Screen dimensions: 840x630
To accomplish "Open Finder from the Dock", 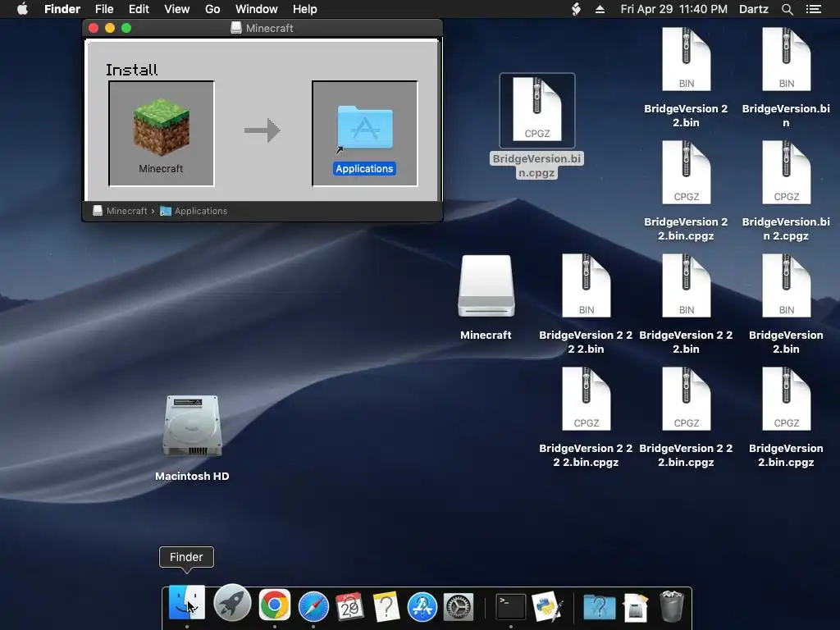I will tap(186, 602).
